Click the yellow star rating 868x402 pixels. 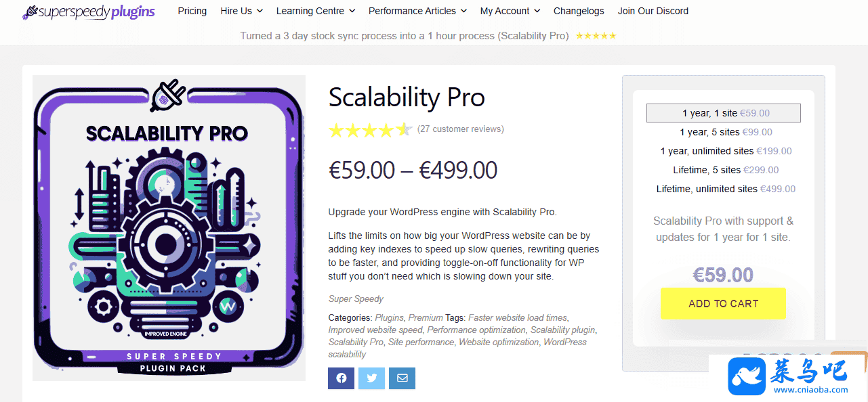370,130
